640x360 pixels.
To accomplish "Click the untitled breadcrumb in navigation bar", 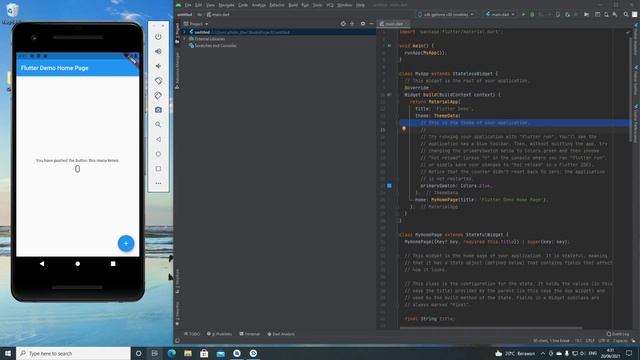I will (184, 15).
